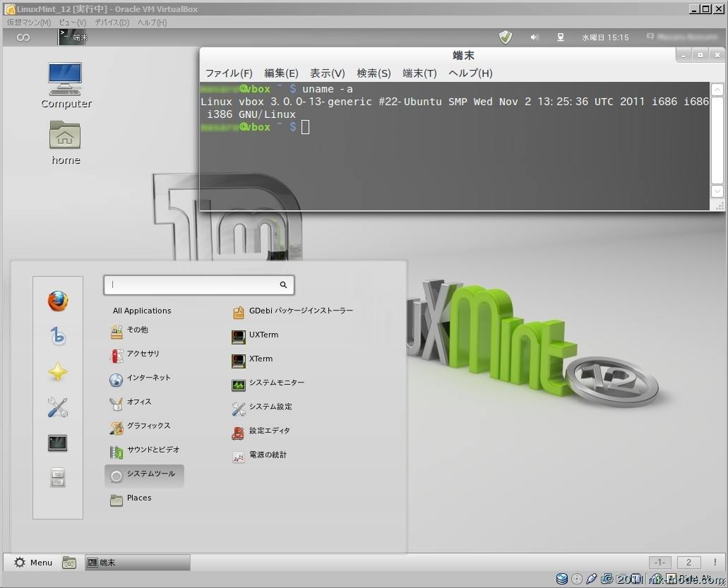Open the clock showing 水曜日 15:15
The width and height of the screenshot is (728, 588).
pyautogui.click(x=605, y=37)
